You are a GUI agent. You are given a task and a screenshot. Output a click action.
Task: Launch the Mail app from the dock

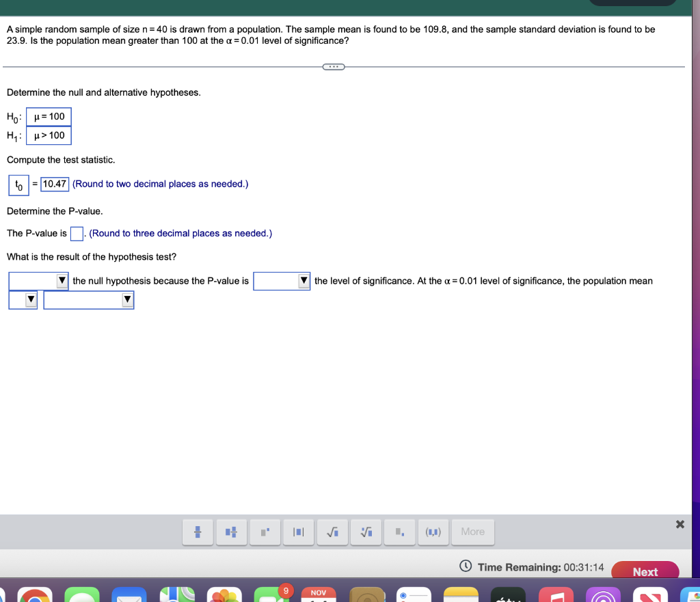click(x=130, y=594)
